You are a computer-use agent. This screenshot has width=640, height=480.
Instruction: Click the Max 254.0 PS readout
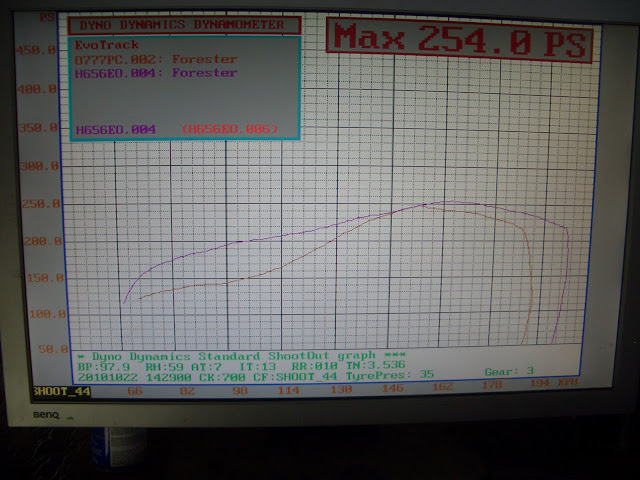[x=460, y=40]
